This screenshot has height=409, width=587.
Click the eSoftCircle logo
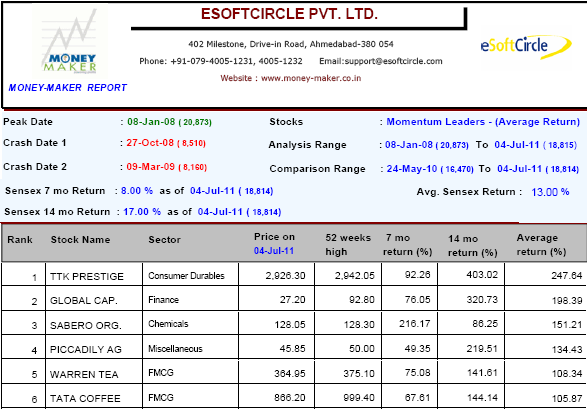click(x=526, y=46)
